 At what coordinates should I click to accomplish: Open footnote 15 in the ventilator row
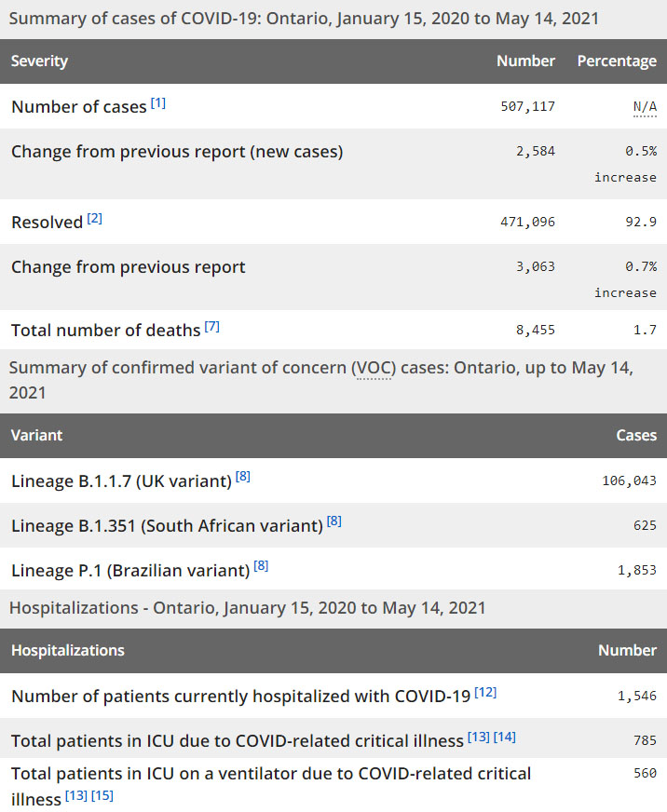(x=102, y=795)
